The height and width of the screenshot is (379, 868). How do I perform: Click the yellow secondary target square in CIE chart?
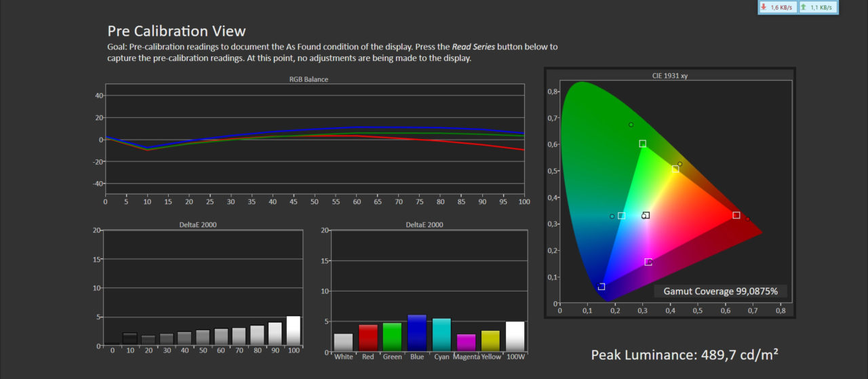pyautogui.click(x=675, y=169)
